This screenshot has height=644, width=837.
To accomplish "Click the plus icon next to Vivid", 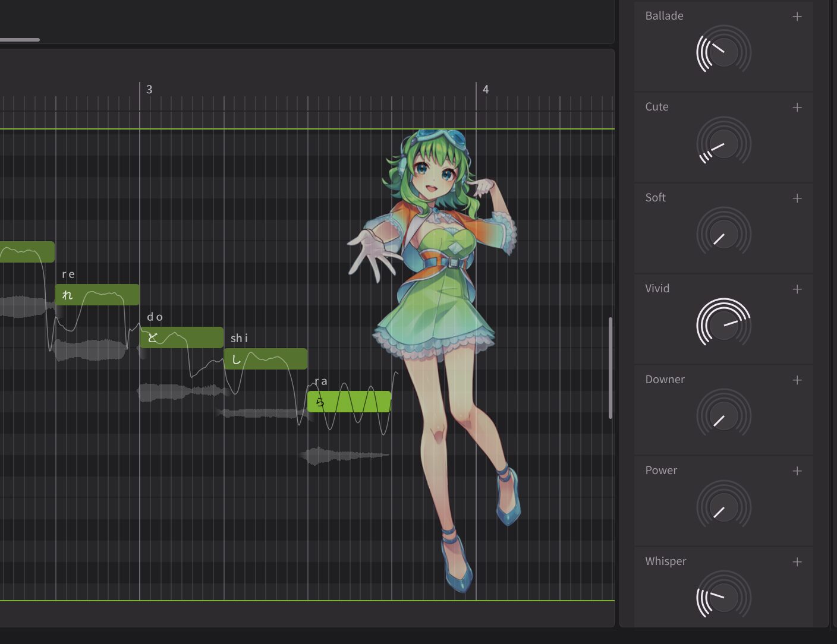I will coord(797,289).
